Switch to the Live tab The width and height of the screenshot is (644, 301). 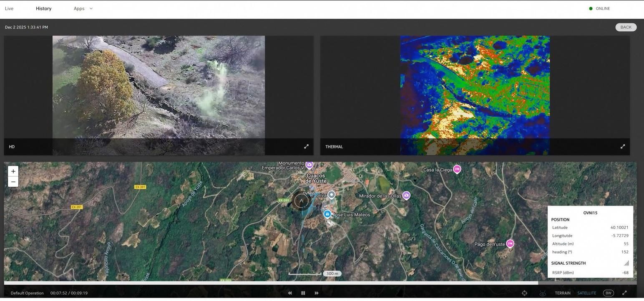click(x=9, y=8)
